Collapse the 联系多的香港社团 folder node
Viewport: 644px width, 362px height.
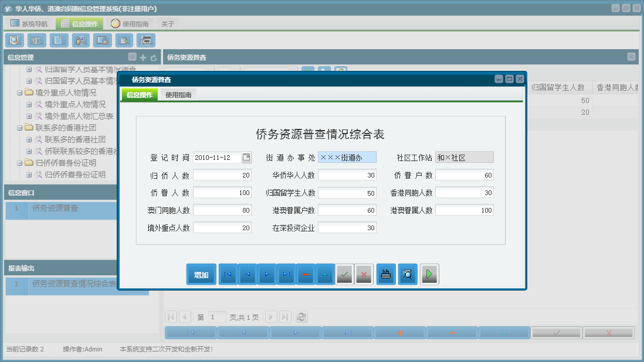coord(20,128)
